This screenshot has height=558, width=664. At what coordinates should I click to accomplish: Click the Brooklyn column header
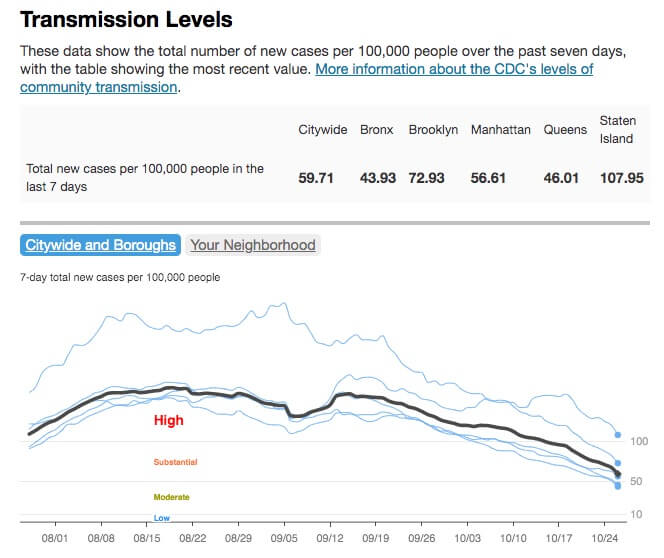point(433,130)
